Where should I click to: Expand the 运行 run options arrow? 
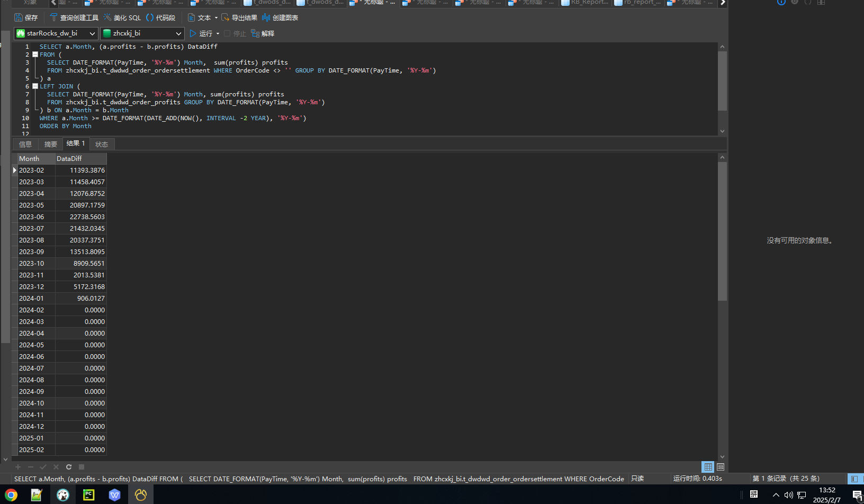point(218,33)
